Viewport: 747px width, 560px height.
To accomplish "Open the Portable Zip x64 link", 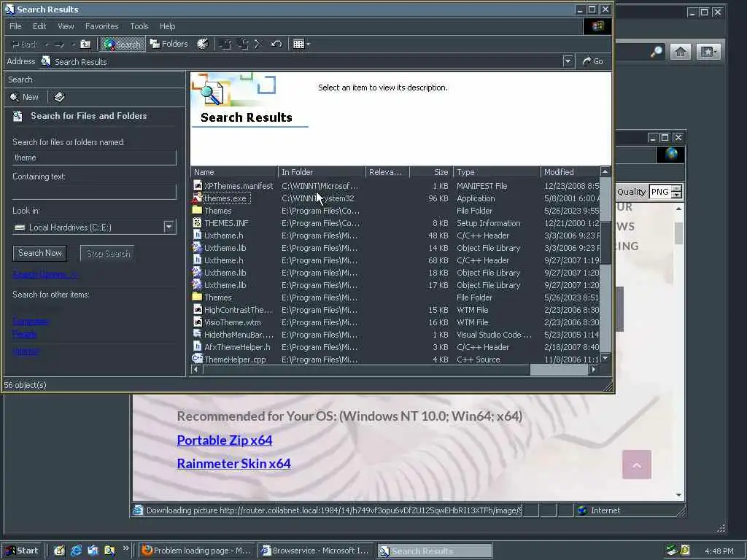I will [225, 440].
